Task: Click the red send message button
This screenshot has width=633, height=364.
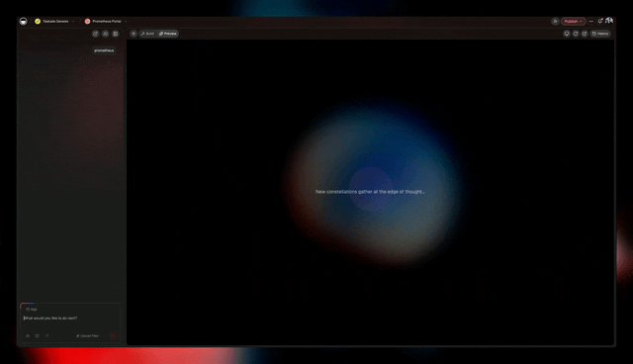Action: point(113,335)
